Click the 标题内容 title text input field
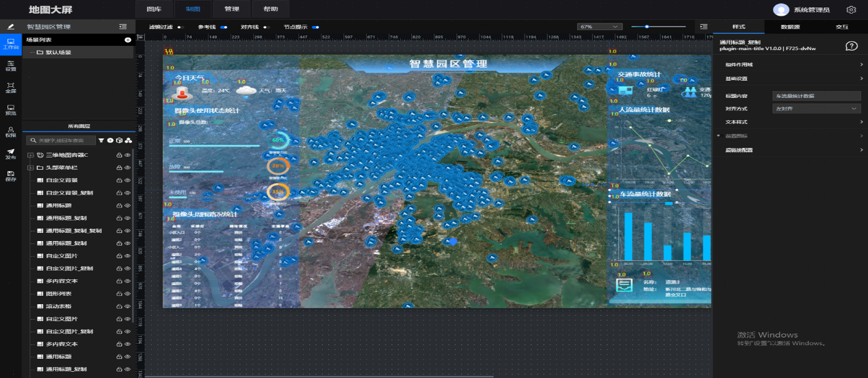868x378 pixels. [x=816, y=97]
